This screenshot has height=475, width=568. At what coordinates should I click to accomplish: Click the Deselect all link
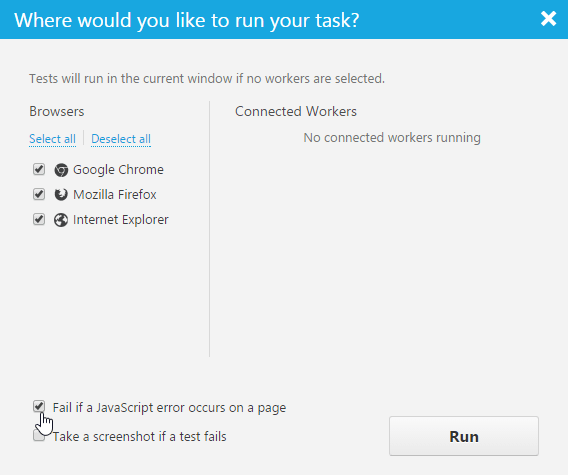[121, 139]
